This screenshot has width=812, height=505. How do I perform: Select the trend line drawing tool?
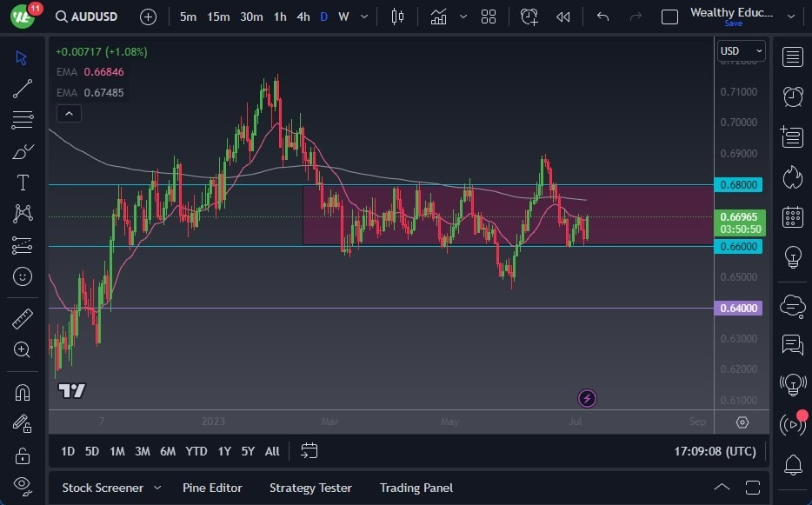point(23,89)
